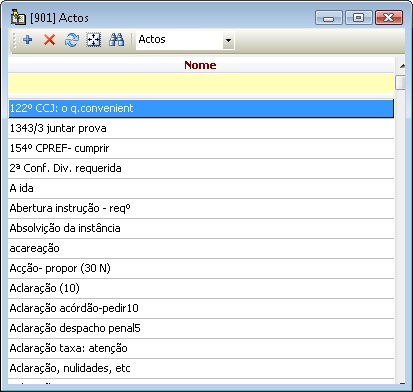
Task: Click the yellow filter row field
Action: [201, 83]
